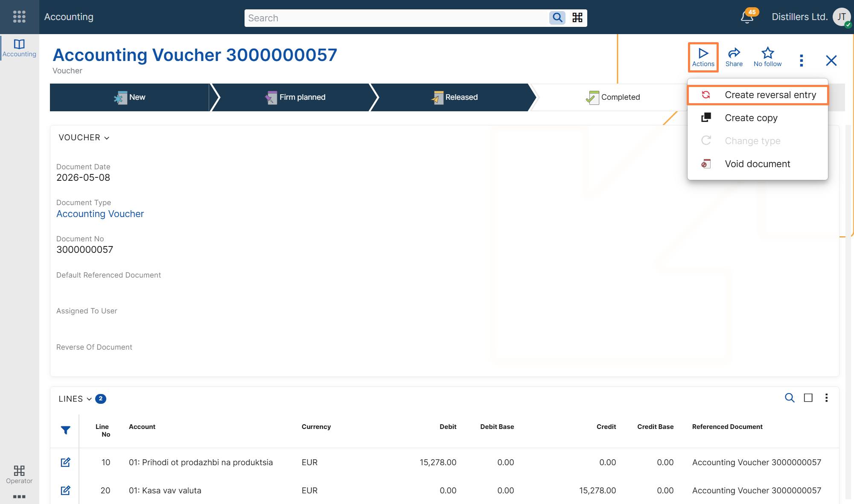Select Create copy from Actions menu

point(758,118)
